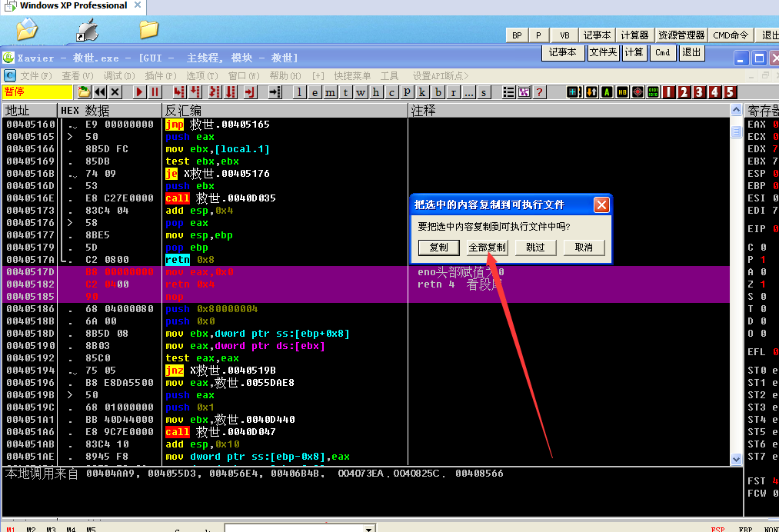The image size is (779, 532).
Task: Click the 文件夹 button
Action: click(603, 52)
